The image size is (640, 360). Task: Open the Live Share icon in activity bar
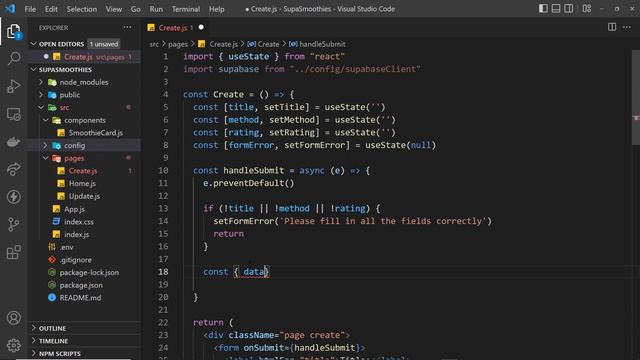[13, 169]
